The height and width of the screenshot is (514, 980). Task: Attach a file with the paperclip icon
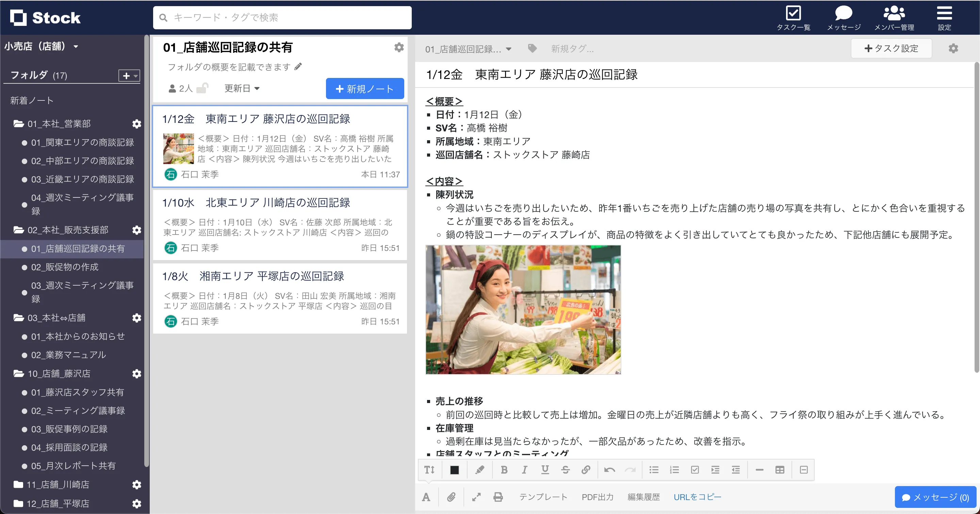[x=451, y=497]
